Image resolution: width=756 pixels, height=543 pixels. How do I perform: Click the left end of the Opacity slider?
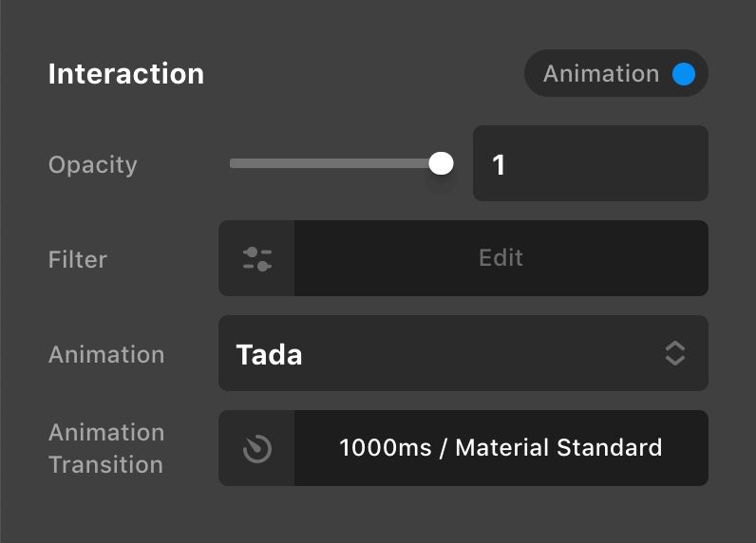234,163
